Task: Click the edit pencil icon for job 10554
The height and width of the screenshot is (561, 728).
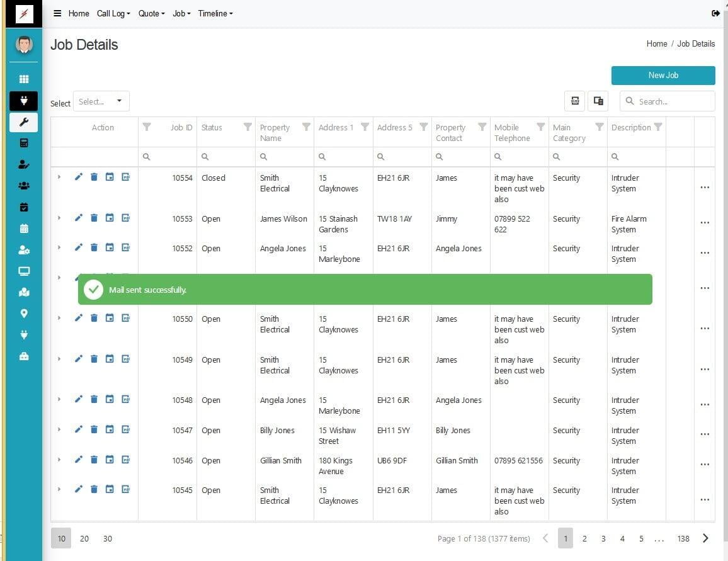Action: pyautogui.click(x=79, y=177)
